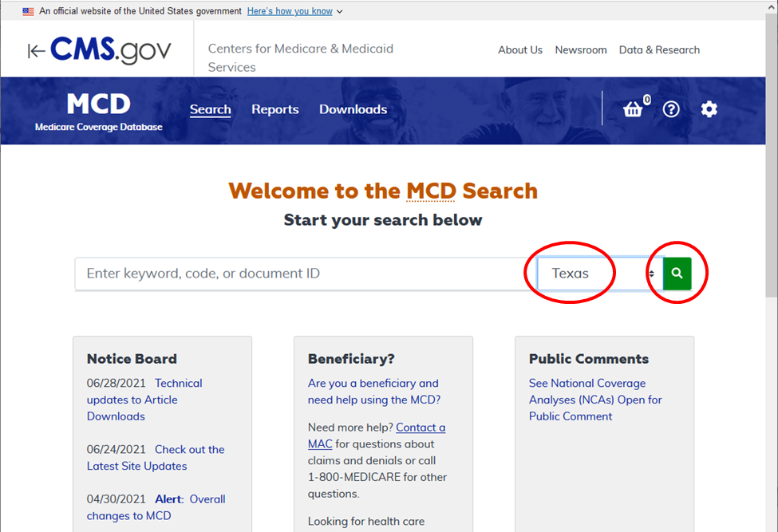Click the Notice Board heading
This screenshot has width=778, height=532.
[x=132, y=358]
